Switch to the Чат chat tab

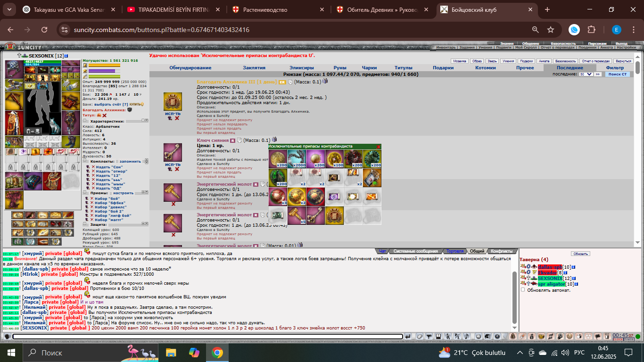pos(382,251)
